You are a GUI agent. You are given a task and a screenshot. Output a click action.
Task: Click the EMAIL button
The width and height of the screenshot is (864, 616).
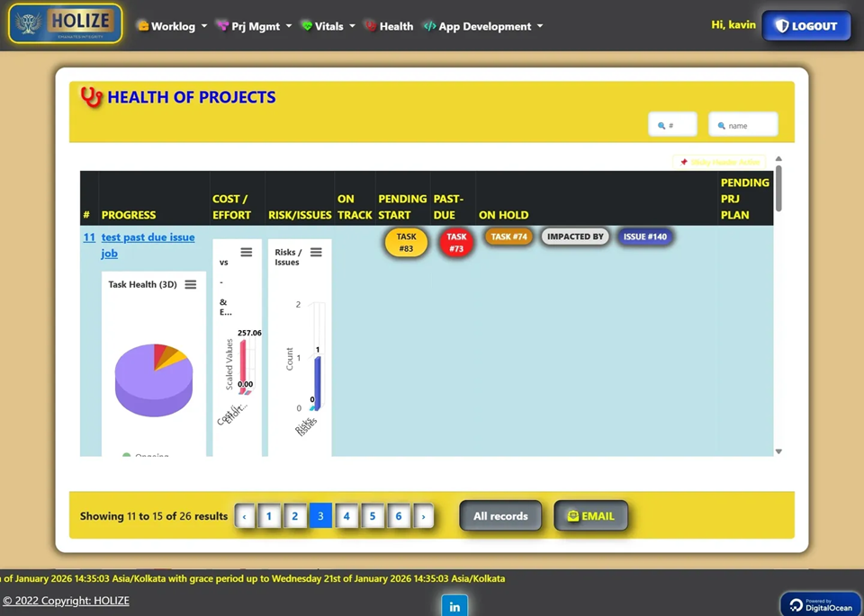[x=590, y=516]
